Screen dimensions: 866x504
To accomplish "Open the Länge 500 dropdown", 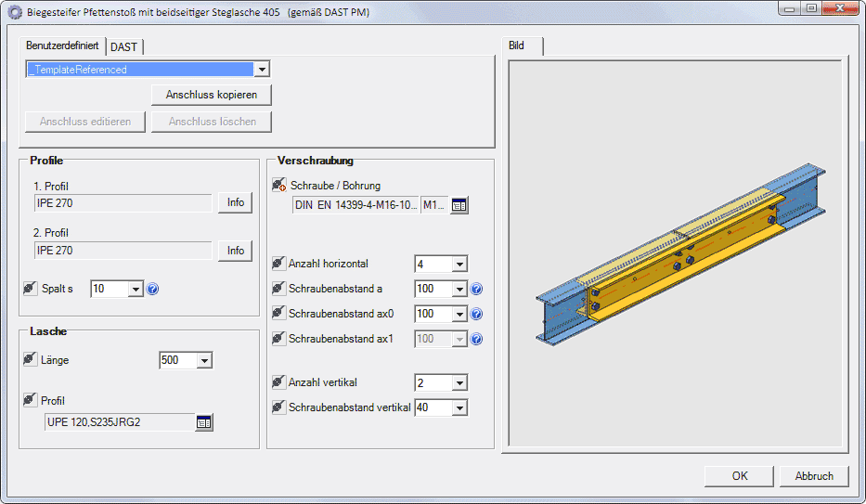I will pyautogui.click(x=204, y=360).
